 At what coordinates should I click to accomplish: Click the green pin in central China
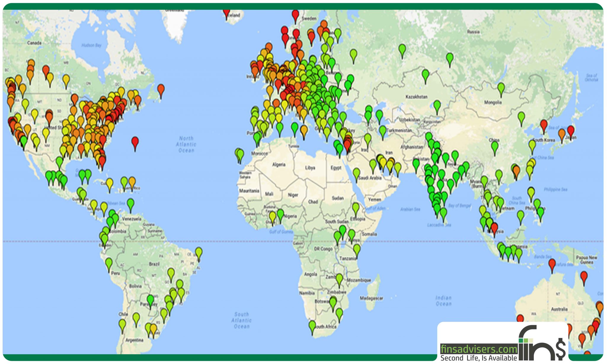tap(494, 148)
